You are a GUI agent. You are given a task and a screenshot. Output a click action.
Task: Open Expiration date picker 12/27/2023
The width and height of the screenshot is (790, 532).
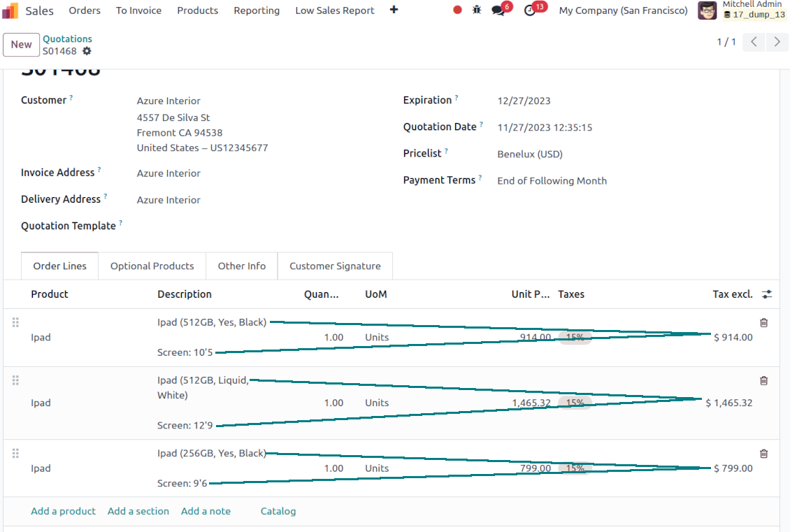524,101
